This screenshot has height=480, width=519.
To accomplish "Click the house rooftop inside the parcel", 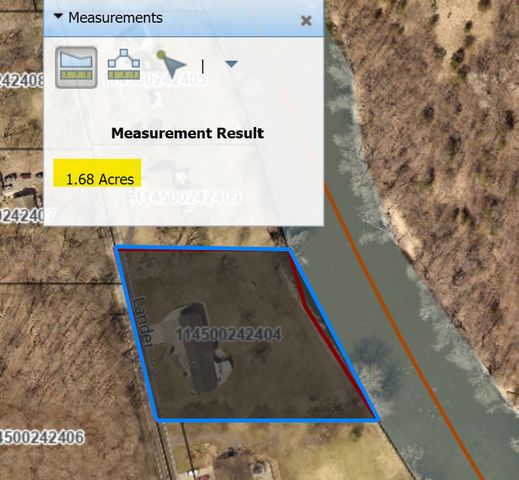I will coord(198,347).
